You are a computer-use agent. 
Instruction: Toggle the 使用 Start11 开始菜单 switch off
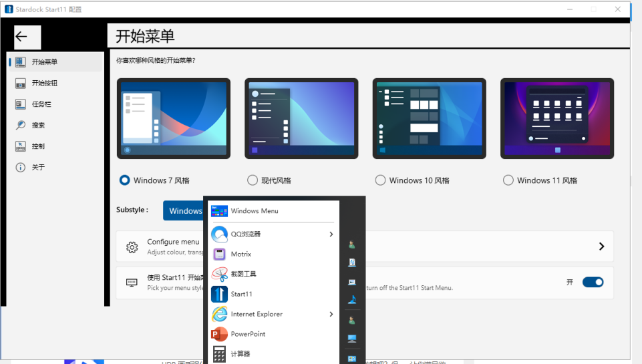point(593,282)
